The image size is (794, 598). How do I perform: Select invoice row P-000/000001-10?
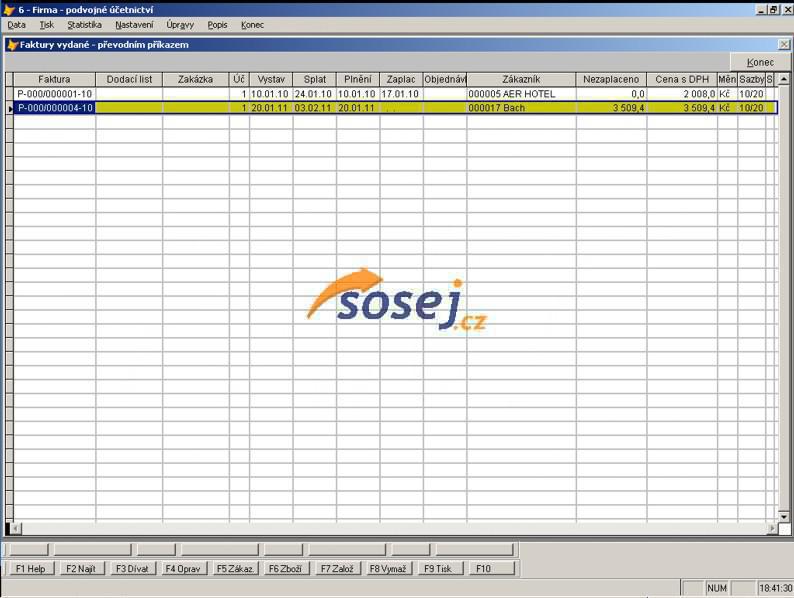coord(54,94)
